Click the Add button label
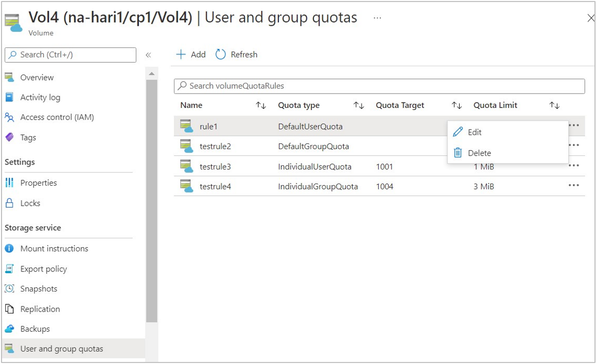596x364 pixels. [x=198, y=54]
